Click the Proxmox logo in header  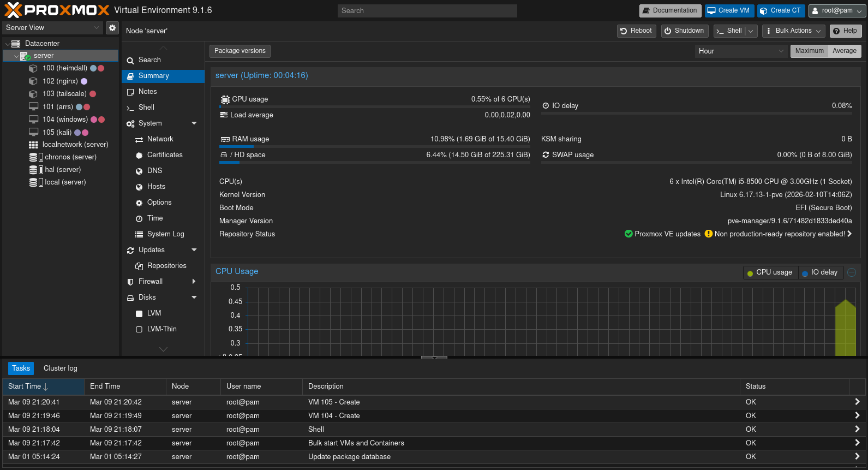(x=57, y=10)
